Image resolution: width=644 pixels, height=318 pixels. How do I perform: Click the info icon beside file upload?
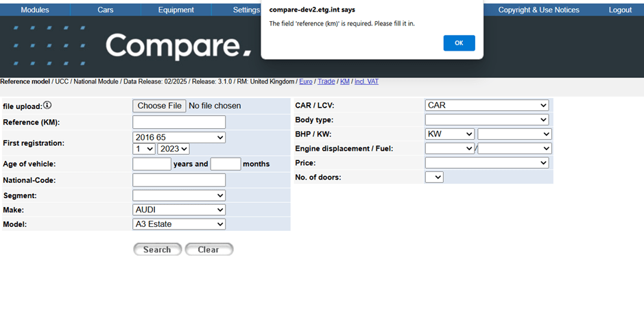[48, 106]
